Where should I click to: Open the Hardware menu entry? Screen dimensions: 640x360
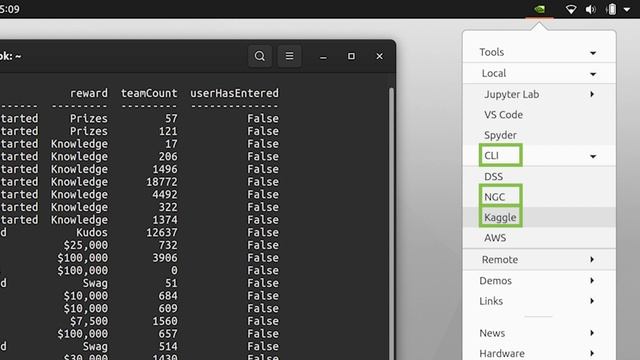click(x=539, y=353)
